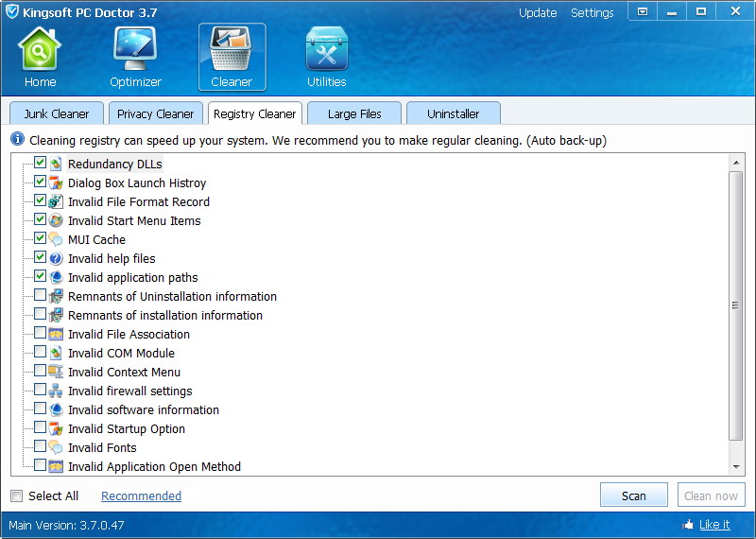Switch to the Privacy Cleaner tab
Screen dimensions: 756x539
155,113
